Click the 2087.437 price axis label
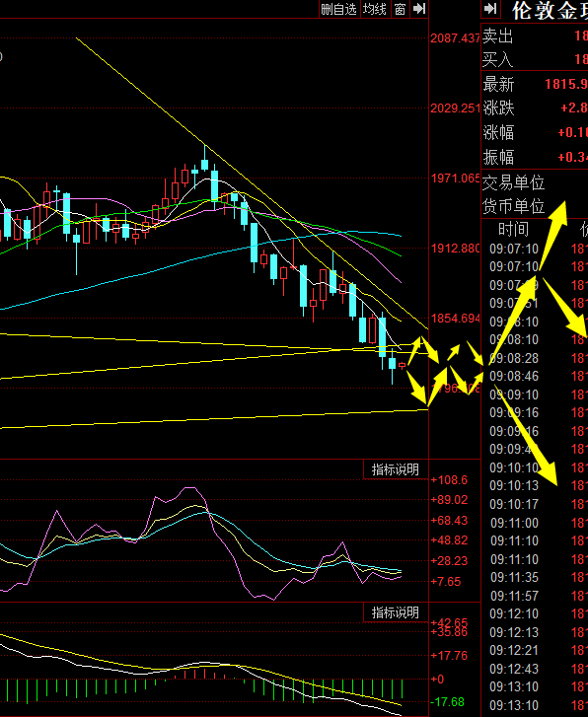Viewport: 588px width, 717px height. [x=455, y=37]
